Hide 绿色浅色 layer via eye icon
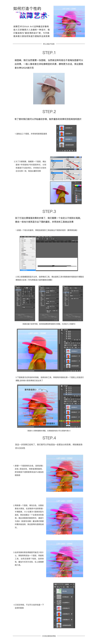Image resolution: width=97 pixels, height=644 pixels. (55, 591)
